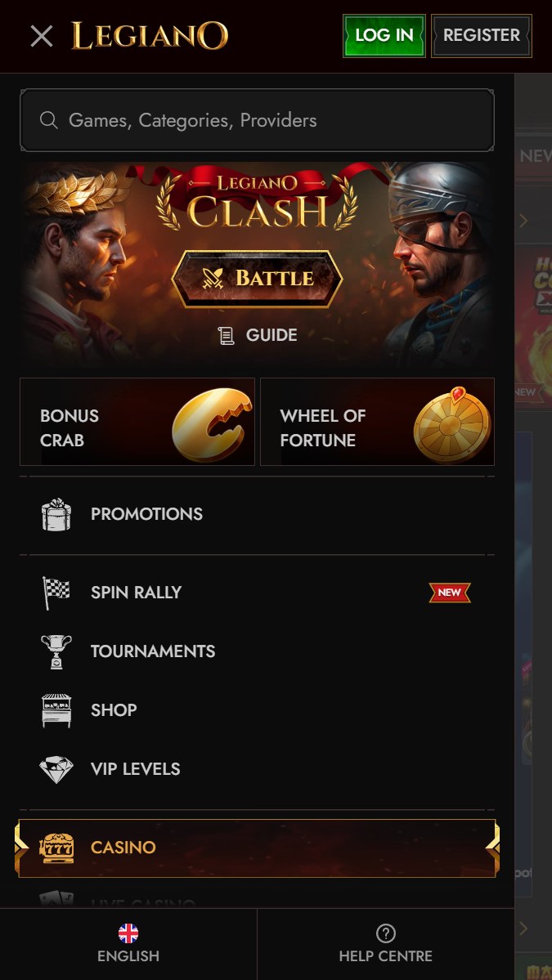Open Promotions gift box icon
The image size is (552, 980).
coord(56,514)
